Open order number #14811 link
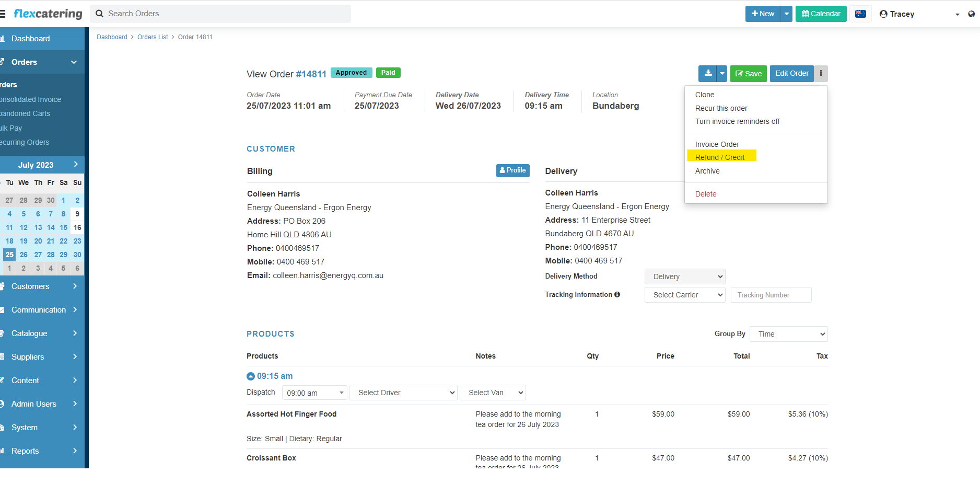This screenshot has width=980, height=484. click(311, 74)
